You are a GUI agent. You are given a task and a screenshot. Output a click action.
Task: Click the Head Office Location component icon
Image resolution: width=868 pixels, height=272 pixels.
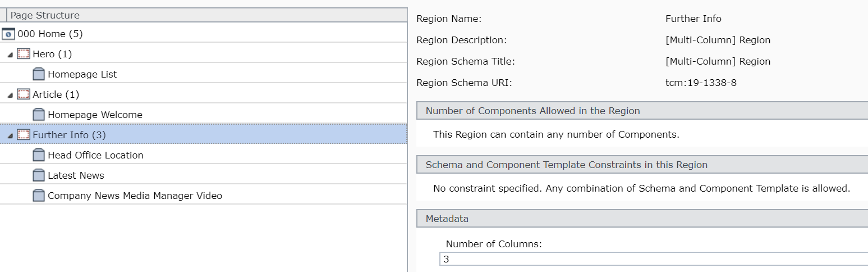point(39,155)
